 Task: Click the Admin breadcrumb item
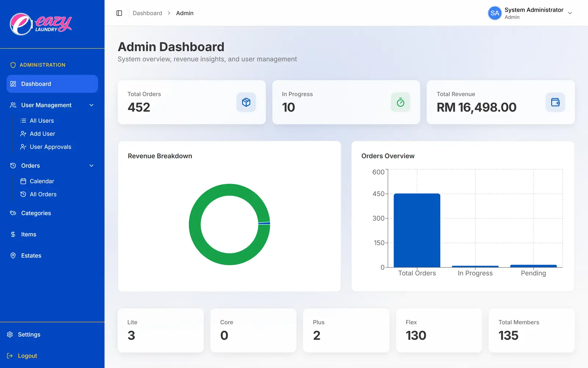pos(185,13)
